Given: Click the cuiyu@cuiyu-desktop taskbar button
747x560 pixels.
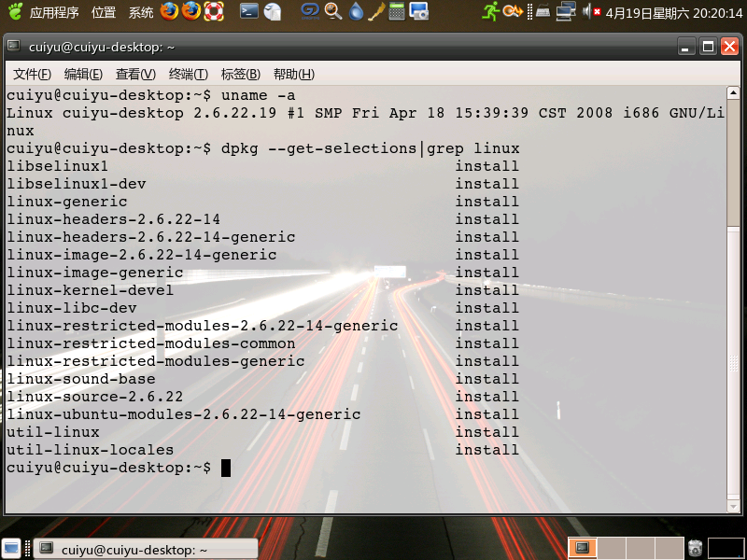Looking at the screenshot, I should pos(147,549).
